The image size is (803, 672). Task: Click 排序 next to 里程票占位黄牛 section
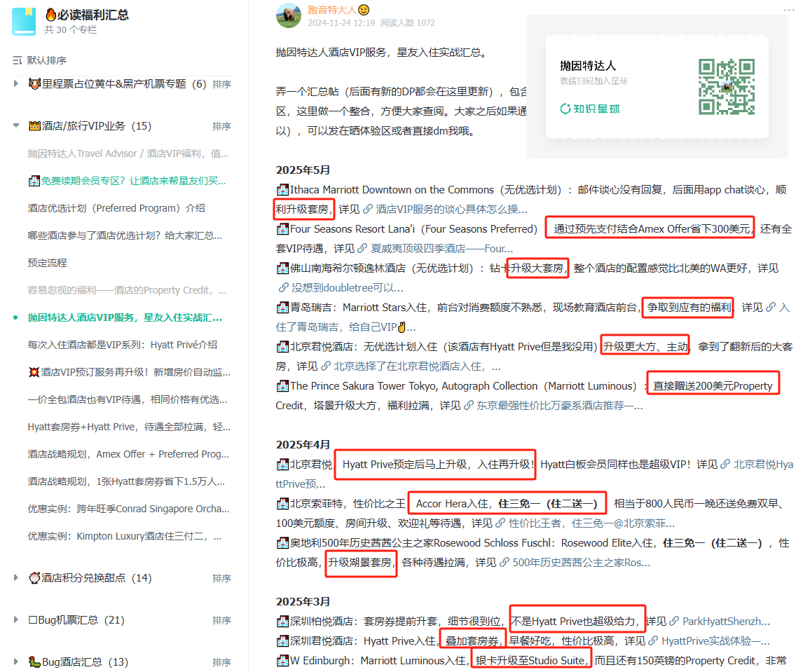click(221, 84)
